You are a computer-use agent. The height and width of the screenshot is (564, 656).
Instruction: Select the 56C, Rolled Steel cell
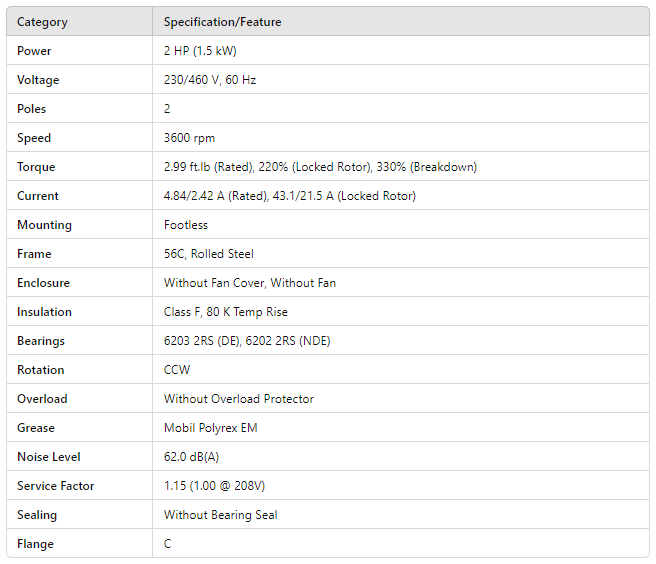[209, 254]
